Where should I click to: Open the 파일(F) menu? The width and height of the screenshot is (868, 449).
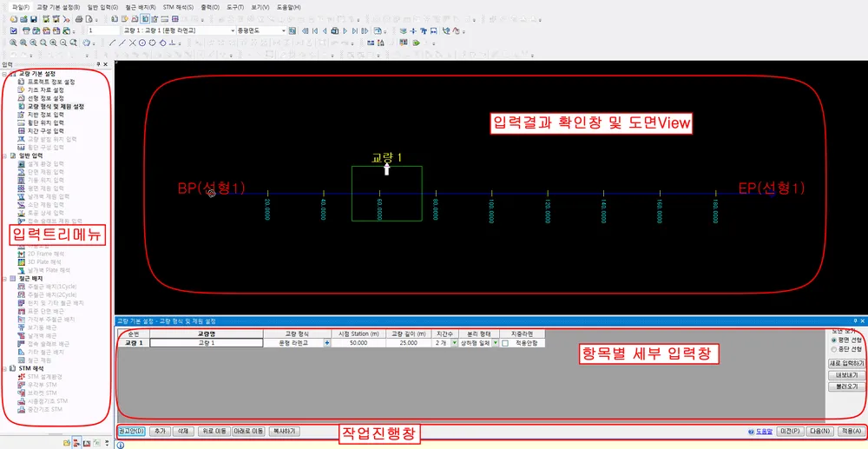click(21, 7)
